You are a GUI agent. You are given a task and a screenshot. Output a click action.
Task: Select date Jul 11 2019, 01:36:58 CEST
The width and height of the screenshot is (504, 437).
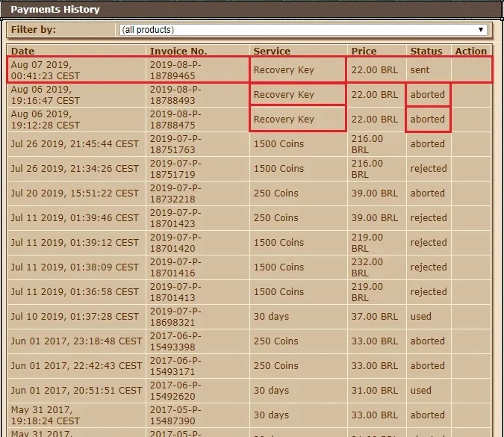75,291
